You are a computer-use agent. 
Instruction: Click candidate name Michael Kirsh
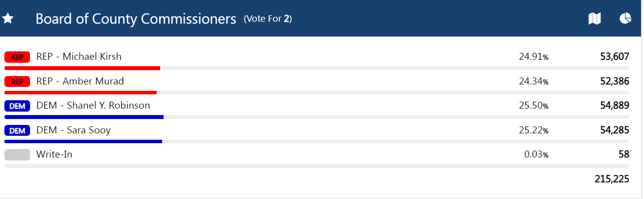(x=79, y=56)
